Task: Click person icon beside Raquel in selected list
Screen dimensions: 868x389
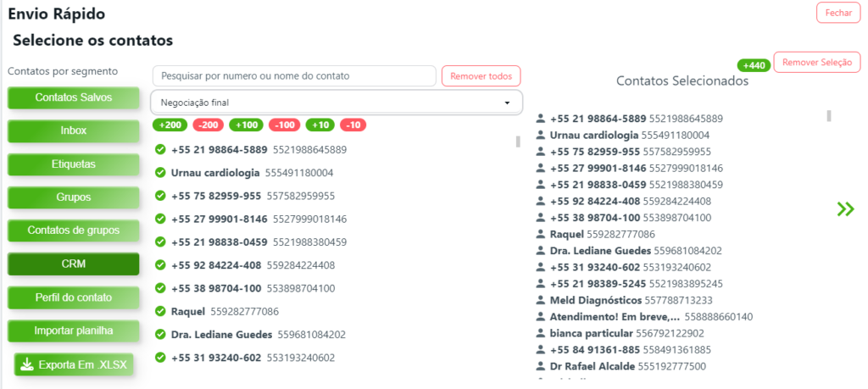Action: click(x=541, y=234)
